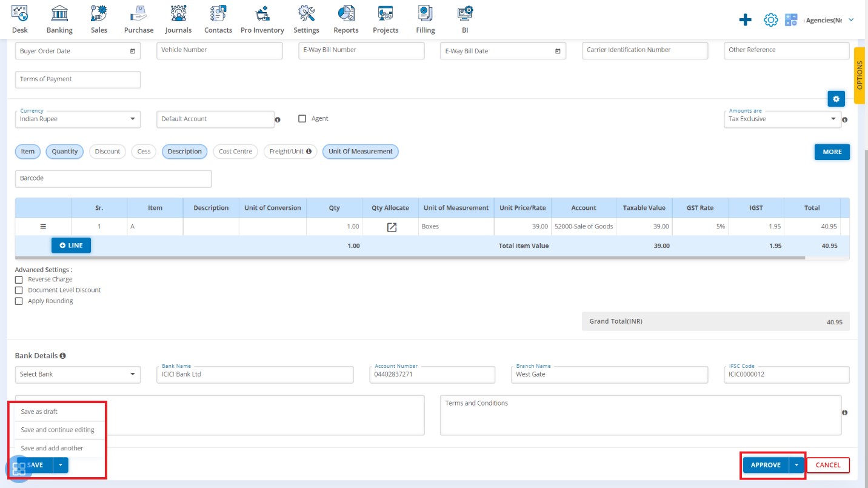Open the Reports module icon
This screenshot has width=868, height=488.
coord(346,13)
